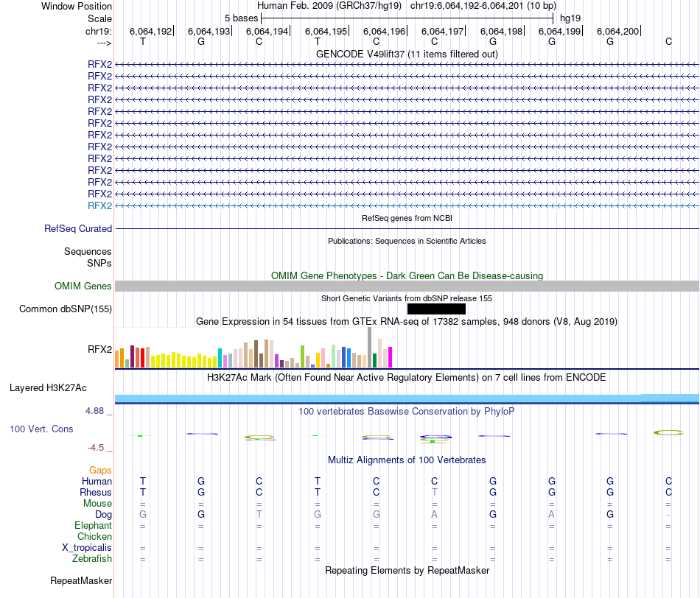
Task: Select the 'Human' alignment row label
Action: tap(97, 481)
